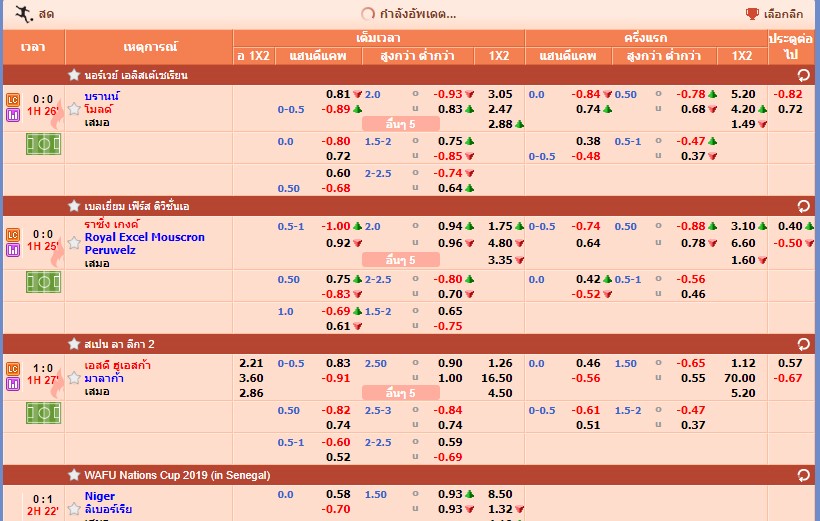Open H statistics icon for เอสดี ฮูเอสก้า match
This screenshot has width=820, height=521.
pos(13,384)
